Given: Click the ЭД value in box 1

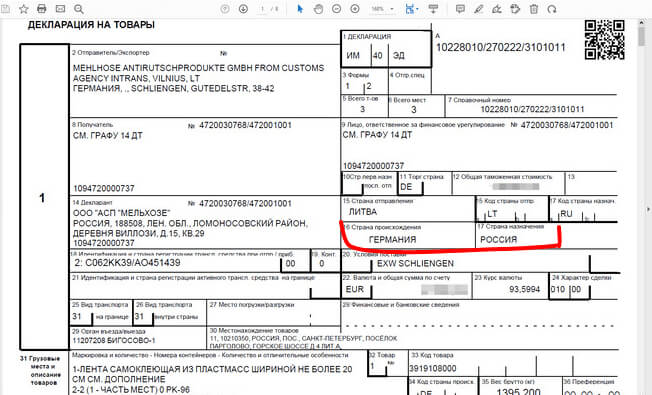Looking at the screenshot, I should pos(399,55).
